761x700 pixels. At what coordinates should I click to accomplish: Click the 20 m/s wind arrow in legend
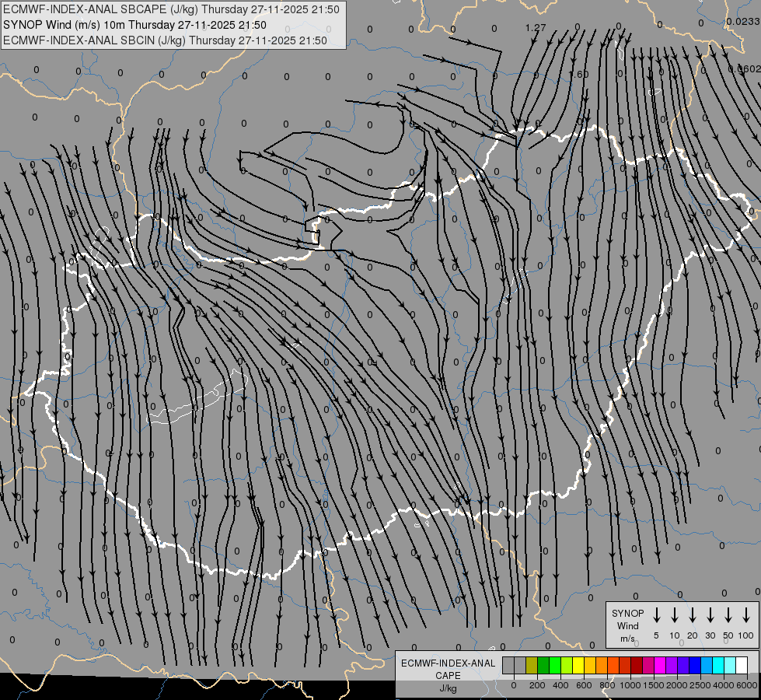point(692,614)
